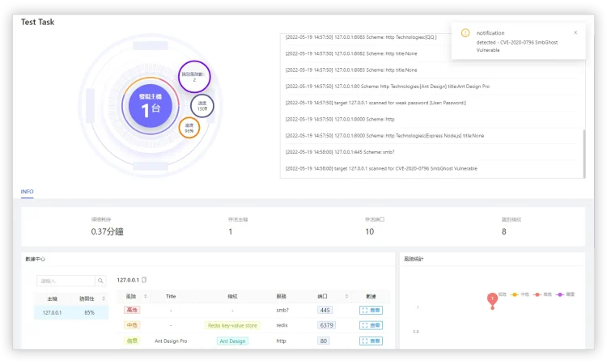Click the port 6379 badge
This screenshot has height=364, width=607.
pos(326,325)
